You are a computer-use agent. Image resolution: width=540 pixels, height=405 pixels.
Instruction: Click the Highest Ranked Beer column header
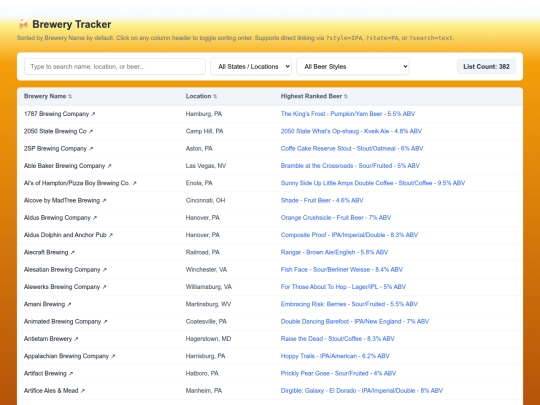point(311,96)
